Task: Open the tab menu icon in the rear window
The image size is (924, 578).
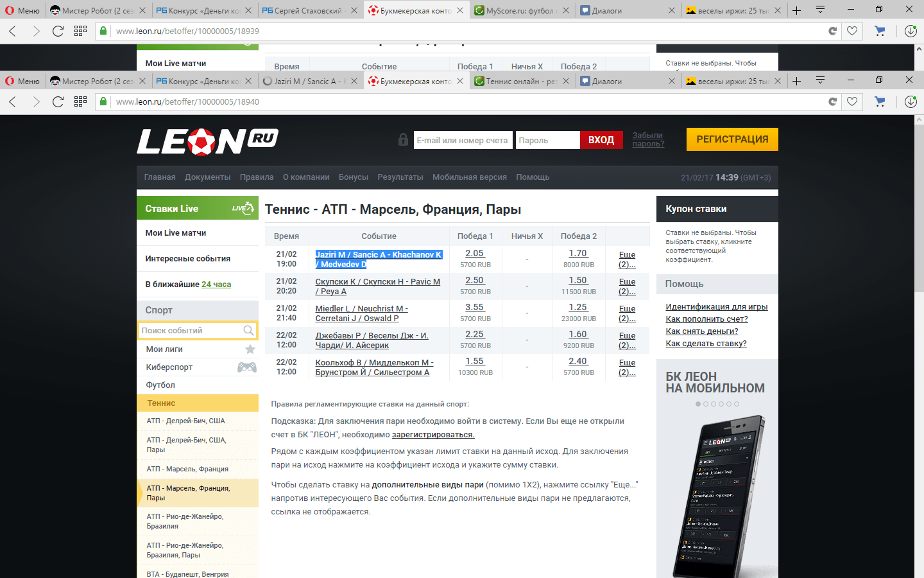Action: click(x=820, y=10)
